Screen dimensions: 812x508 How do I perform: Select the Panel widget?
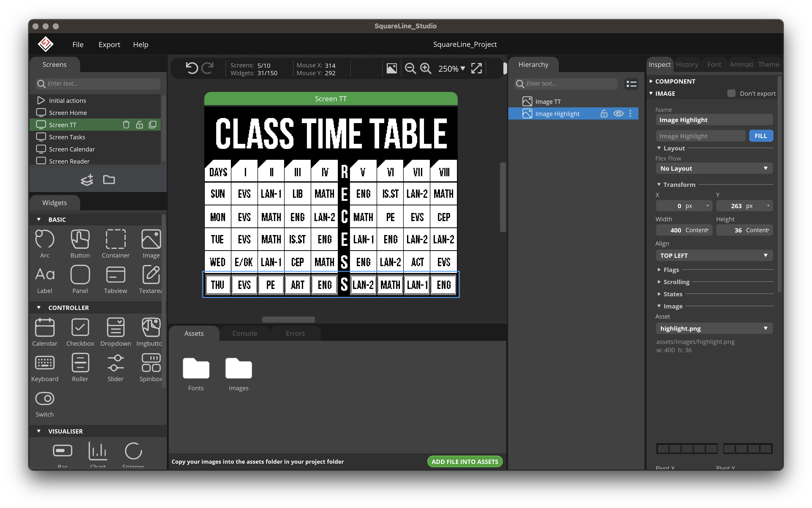click(80, 279)
